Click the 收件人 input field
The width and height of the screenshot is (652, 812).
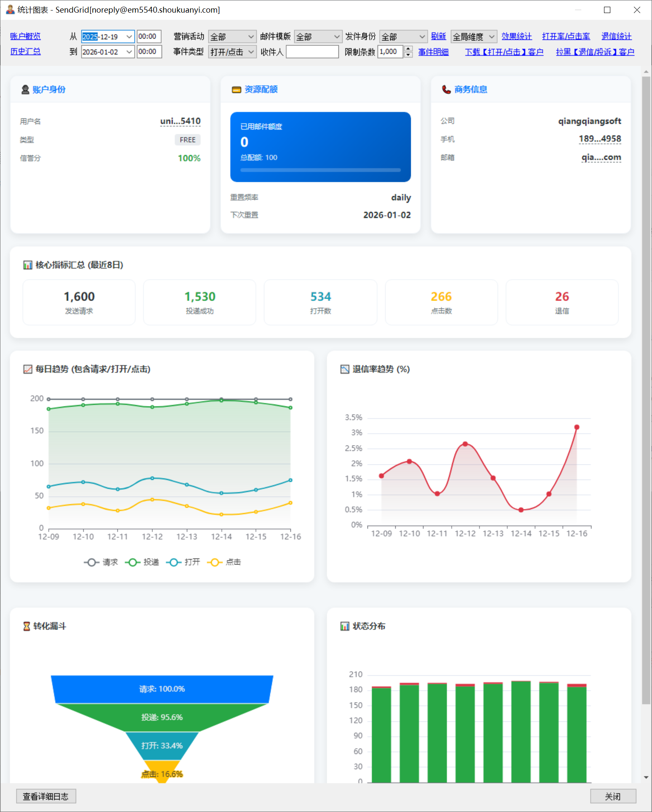point(312,52)
